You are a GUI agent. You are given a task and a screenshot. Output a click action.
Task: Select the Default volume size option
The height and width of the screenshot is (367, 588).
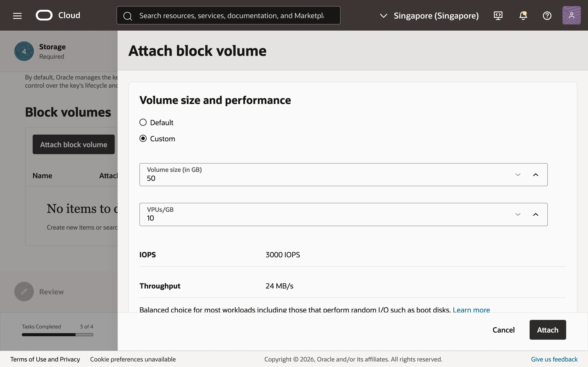(143, 122)
